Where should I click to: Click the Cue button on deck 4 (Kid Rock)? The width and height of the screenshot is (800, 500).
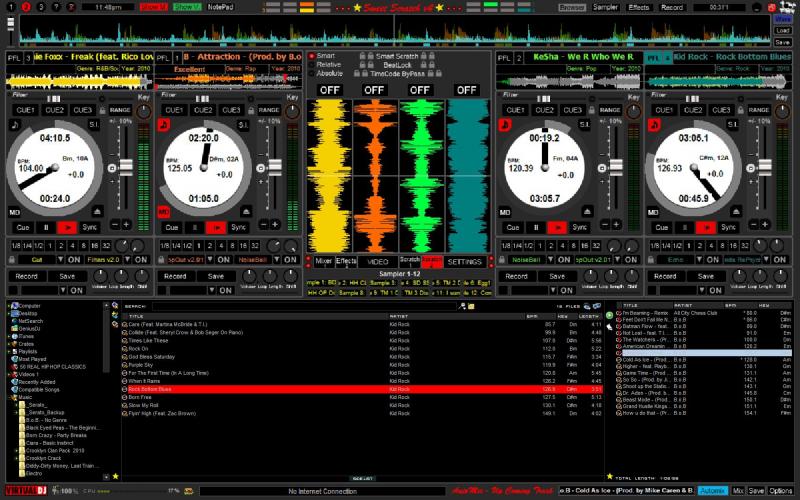[662, 228]
